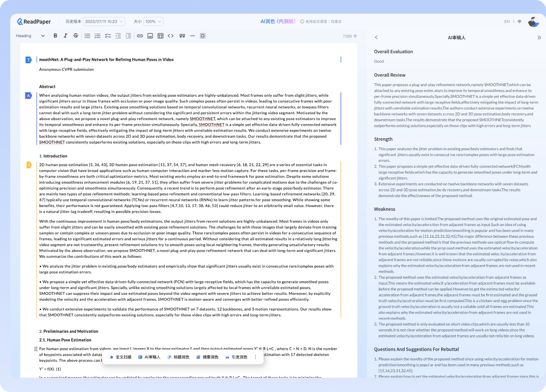This screenshot has width=546, height=392.
Task: Open the Heading style dropdown
Action: coord(30,36)
